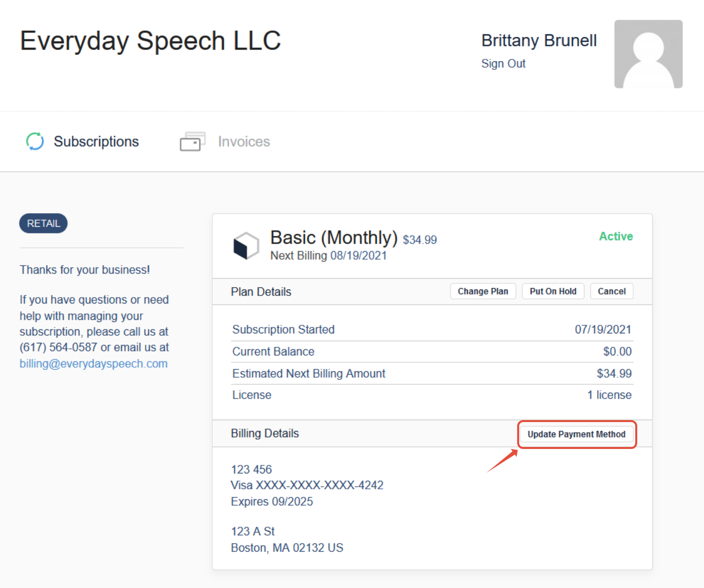Click the Basic plan cube icon
The width and height of the screenshot is (704, 588).
coord(246,246)
